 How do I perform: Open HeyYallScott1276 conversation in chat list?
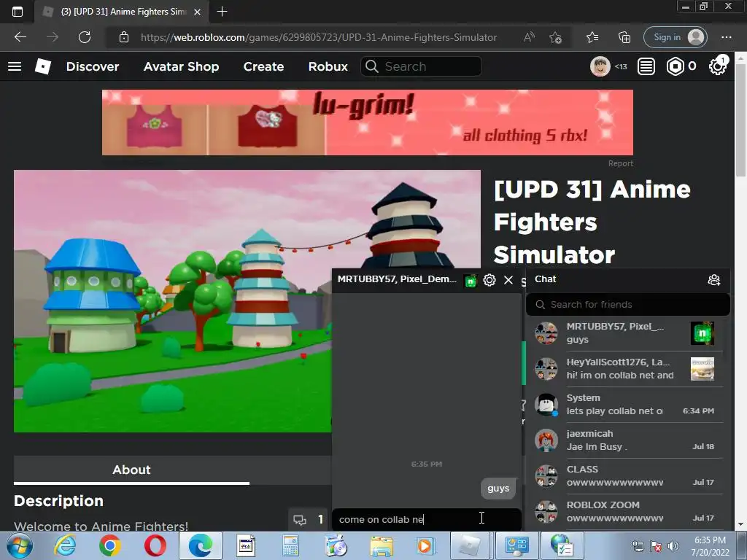tap(627, 368)
